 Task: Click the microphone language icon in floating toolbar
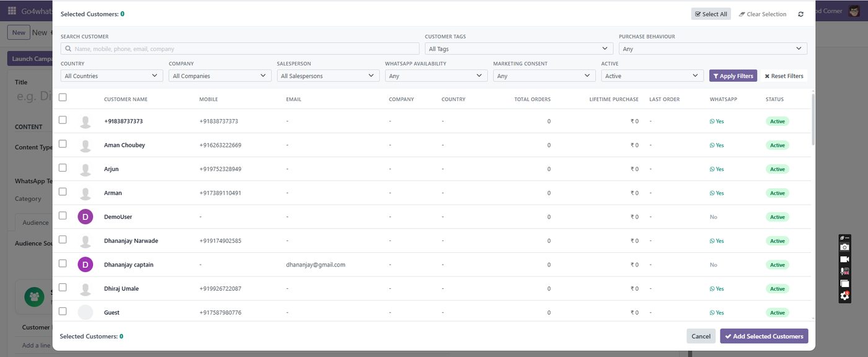pos(844,271)
